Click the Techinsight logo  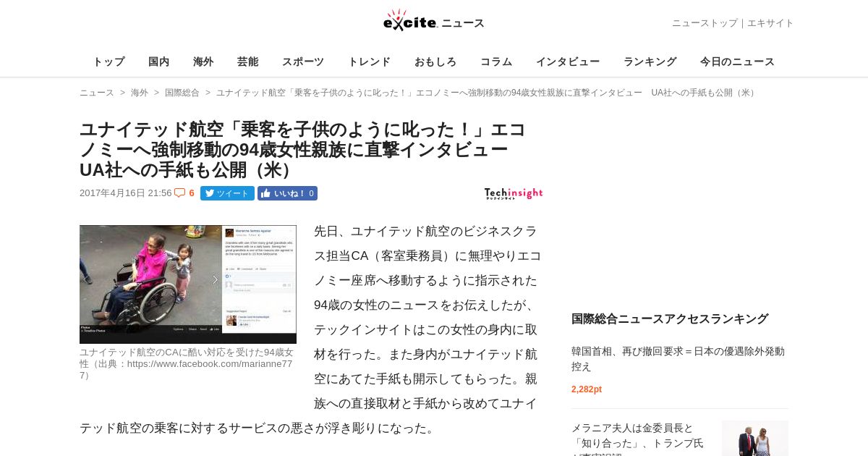514,193
